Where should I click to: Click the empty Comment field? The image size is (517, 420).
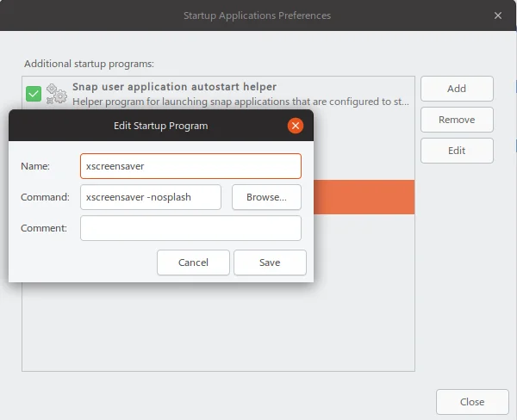pyautogui.click(x=190, y=228)
